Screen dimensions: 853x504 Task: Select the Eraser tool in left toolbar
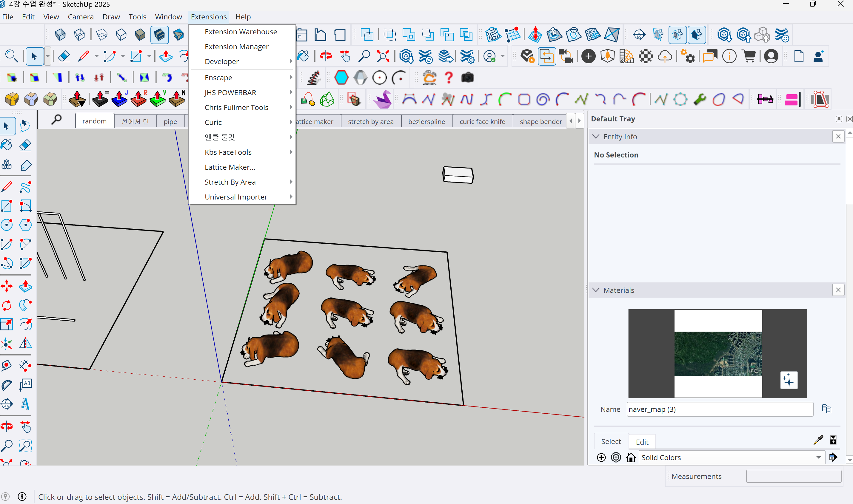coord(25,145)
